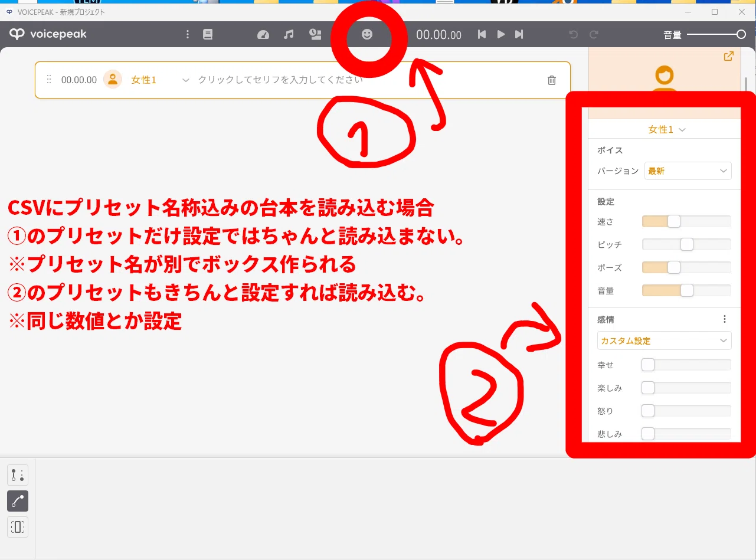This screenshot has height=560, width=756.
Task: Expand the 女性1 narrator dropdown in the line
Action: point(186,80)
